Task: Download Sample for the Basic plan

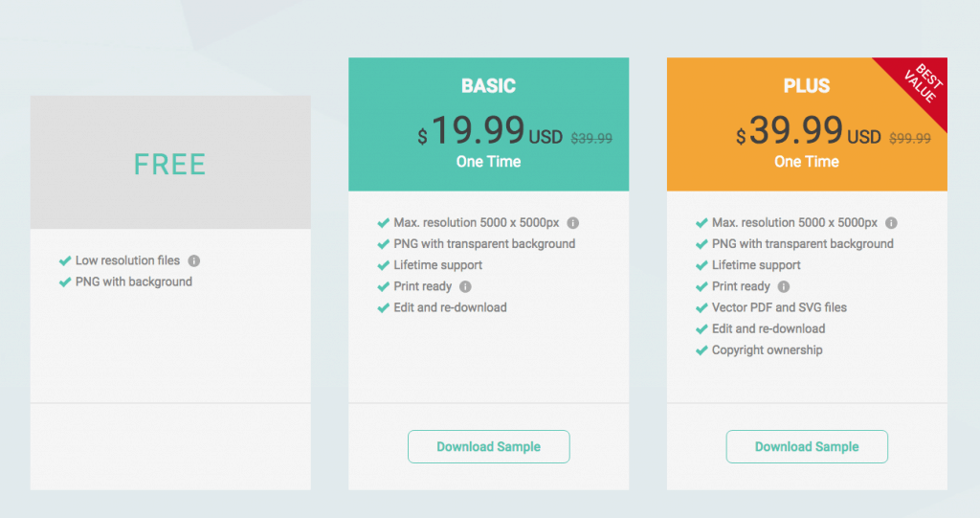Action: [489, 447]
